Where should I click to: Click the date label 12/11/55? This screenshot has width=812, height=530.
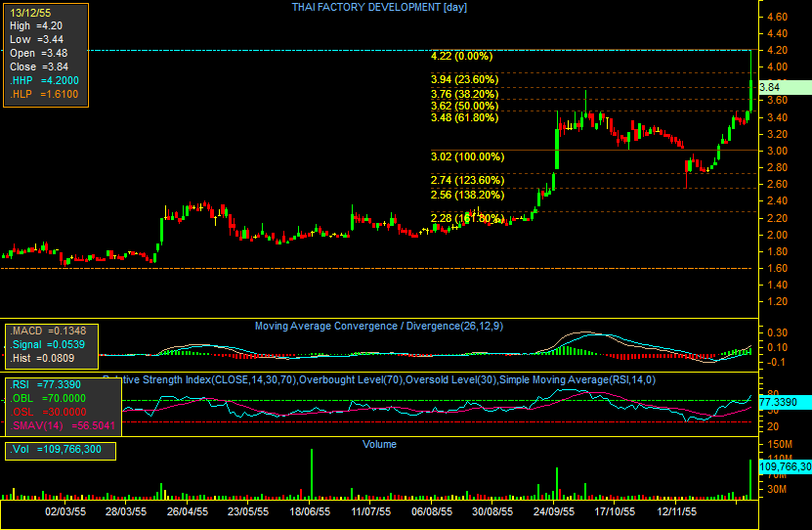click(x=676, y=511)
